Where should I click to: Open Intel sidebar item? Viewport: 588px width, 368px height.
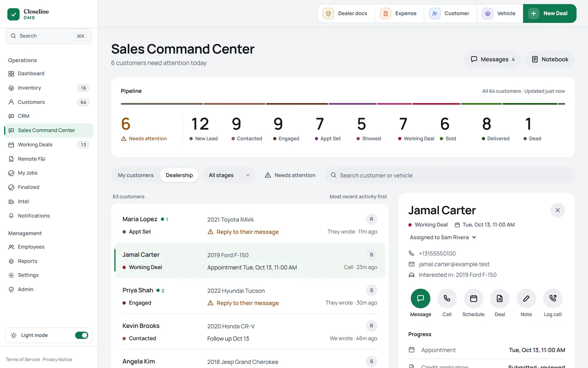pos(49,202)
